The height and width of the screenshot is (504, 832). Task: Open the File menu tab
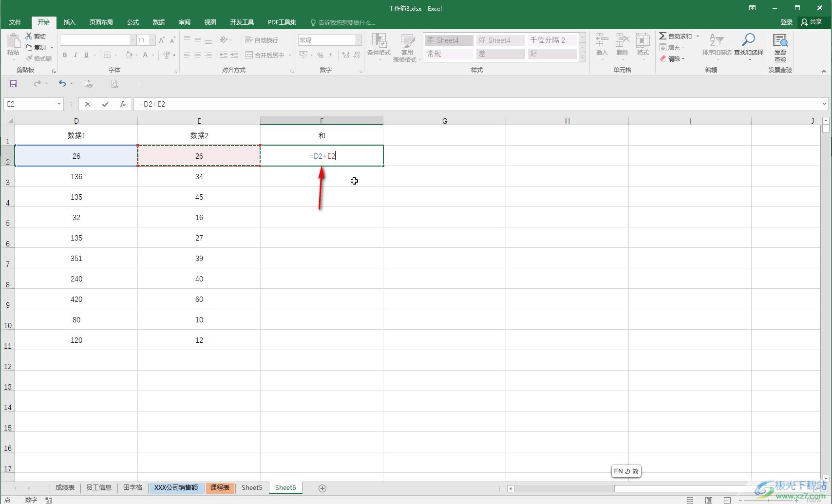(x=15, y=22)
